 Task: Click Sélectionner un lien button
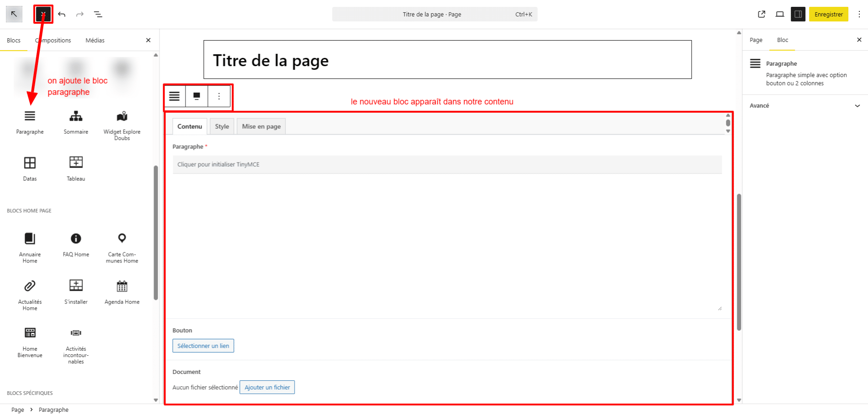tap(203, 346)
